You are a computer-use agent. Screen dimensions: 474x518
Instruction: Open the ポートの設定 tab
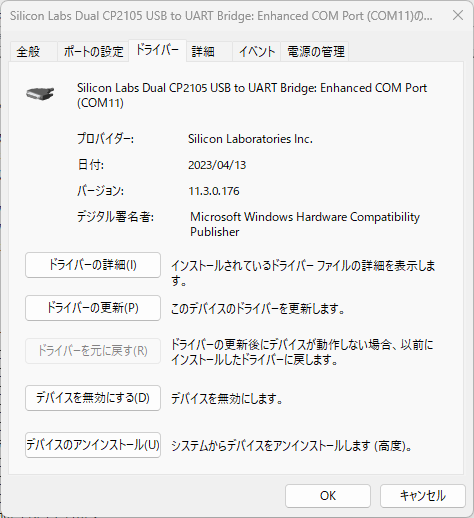click(93, 52)
